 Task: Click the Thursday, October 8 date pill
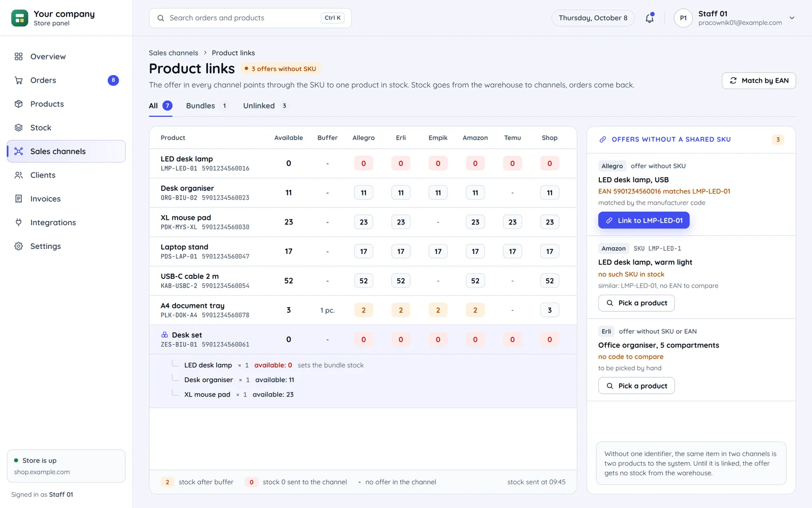point(593,18)
